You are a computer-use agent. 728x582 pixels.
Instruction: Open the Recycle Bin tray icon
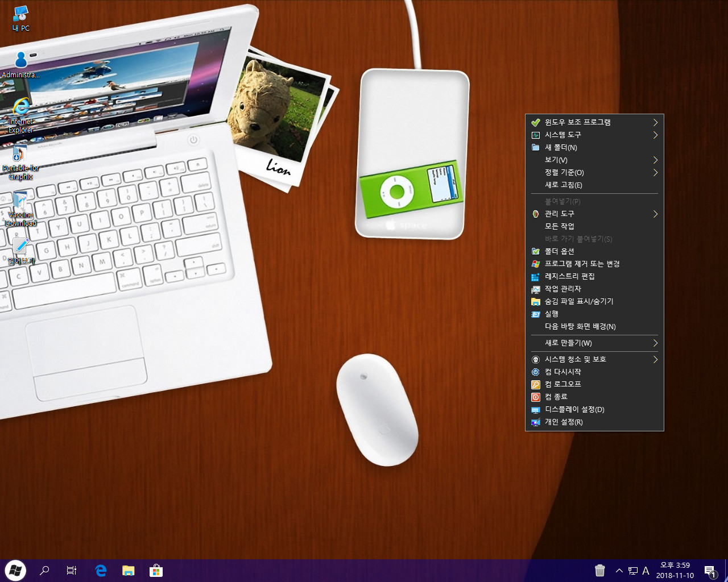point(599,571)
